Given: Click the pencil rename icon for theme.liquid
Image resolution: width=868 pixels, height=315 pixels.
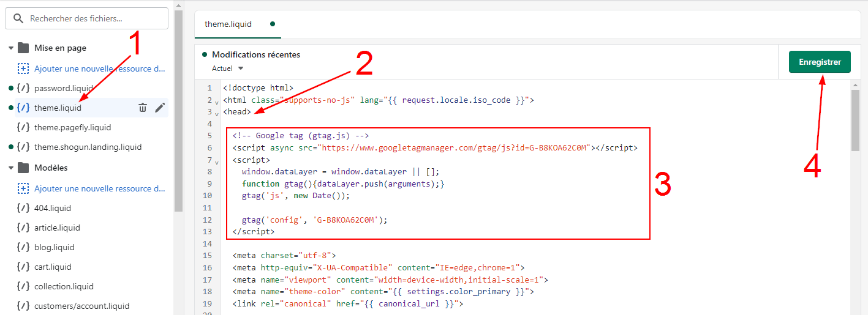Looking at the screenshot, I should (x=160, y=108).
